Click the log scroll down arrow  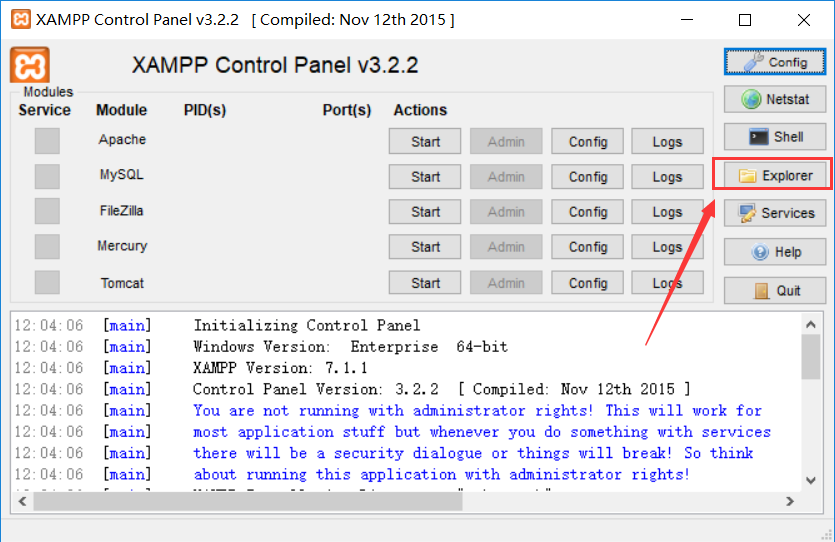pyautogui.click(x=811, y=480)
